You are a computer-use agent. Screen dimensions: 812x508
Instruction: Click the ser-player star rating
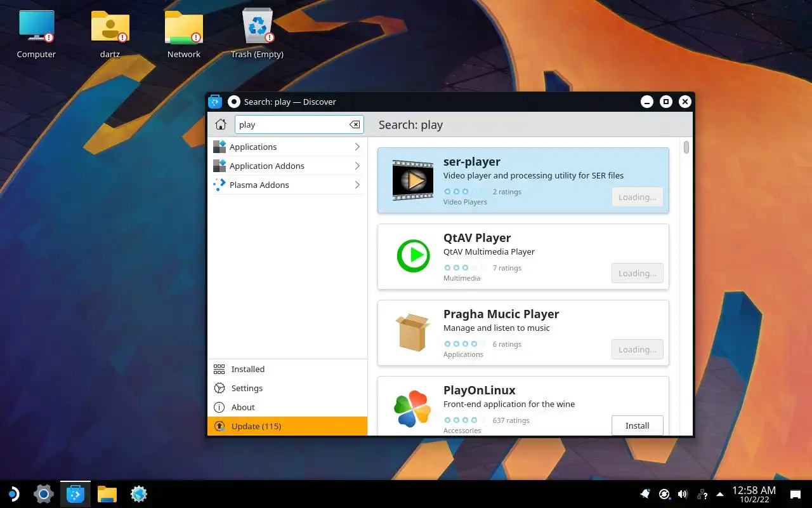465,192
